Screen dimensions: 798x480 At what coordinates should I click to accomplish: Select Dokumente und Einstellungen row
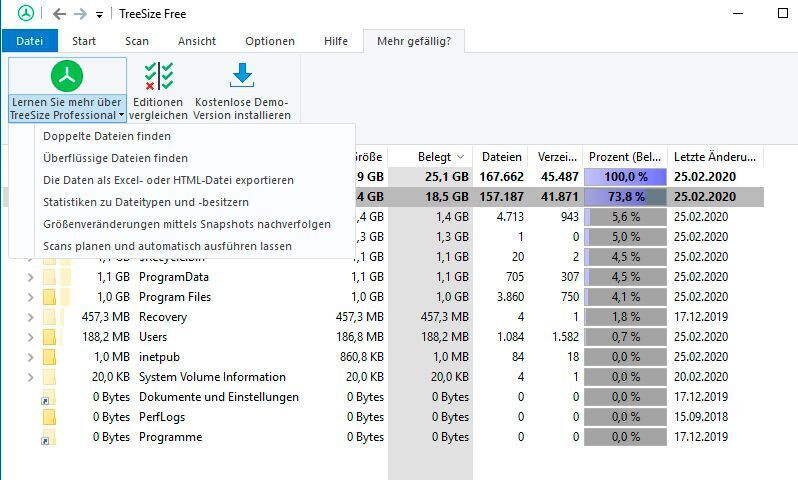point(383,397)
